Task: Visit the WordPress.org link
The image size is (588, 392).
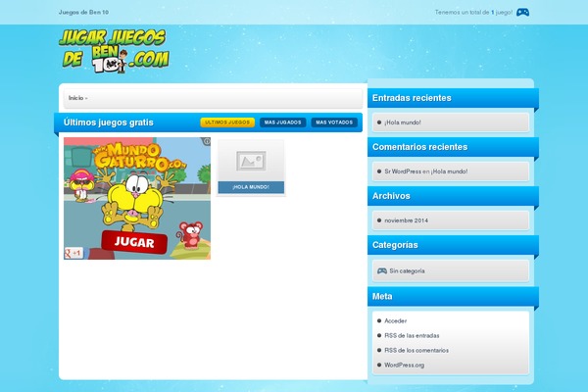Action: coord(404,365)
